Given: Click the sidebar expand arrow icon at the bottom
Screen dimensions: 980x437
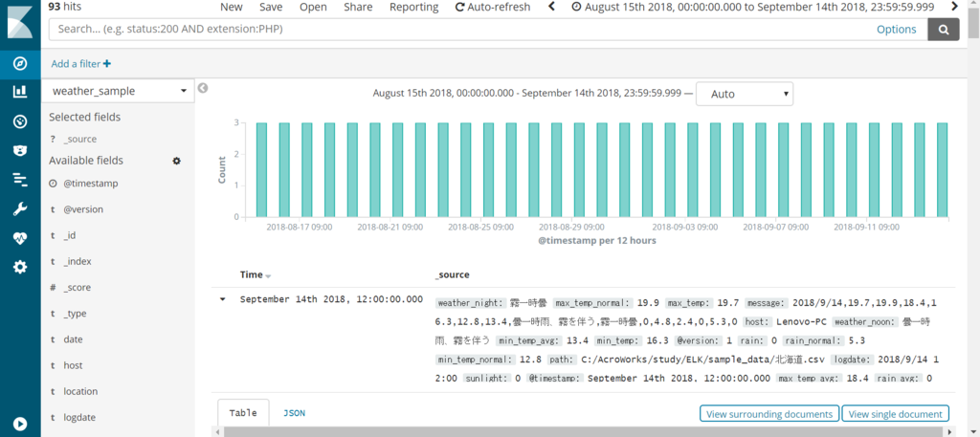Looking at the screenshot, I should coord(20,424).
